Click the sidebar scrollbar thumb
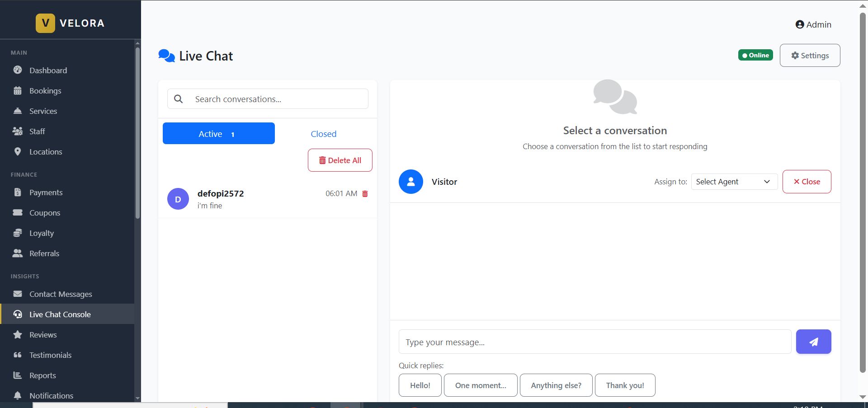 (x=137, y=133)
